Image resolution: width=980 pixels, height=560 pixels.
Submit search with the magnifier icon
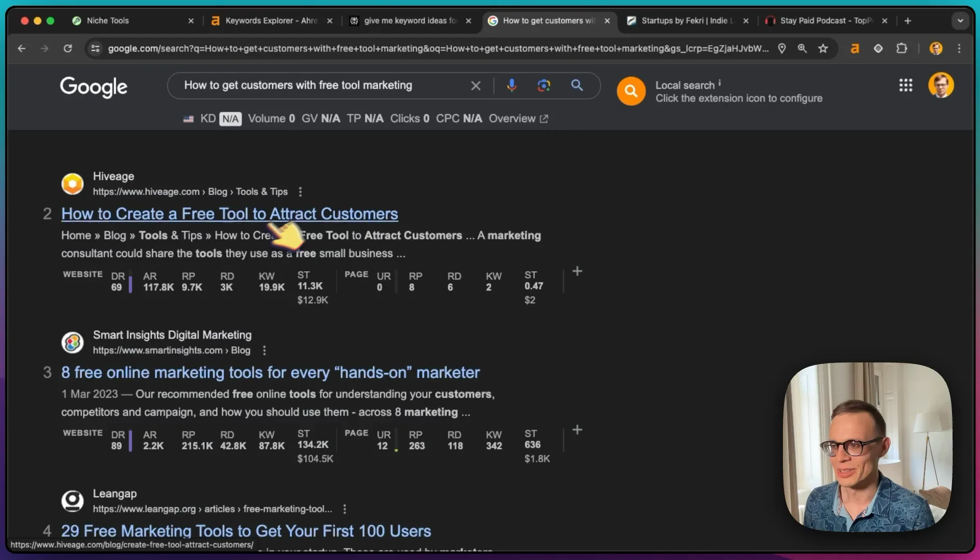point(577,85)
